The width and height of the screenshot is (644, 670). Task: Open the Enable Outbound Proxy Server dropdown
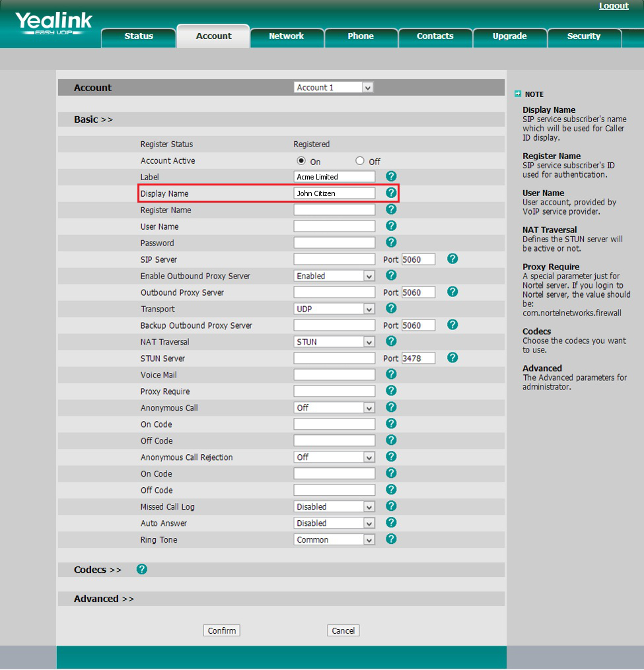(x=334, y=276)
